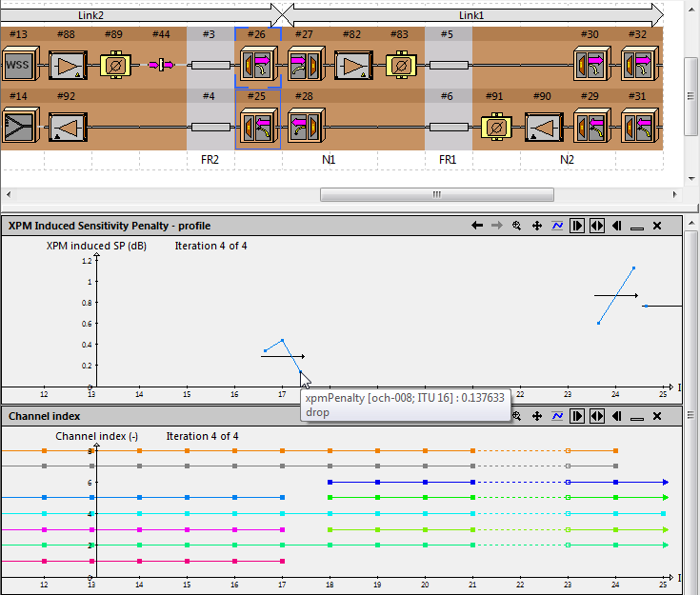
Task: Click the highest blue data point near index 24
Action: pos(634,268)
